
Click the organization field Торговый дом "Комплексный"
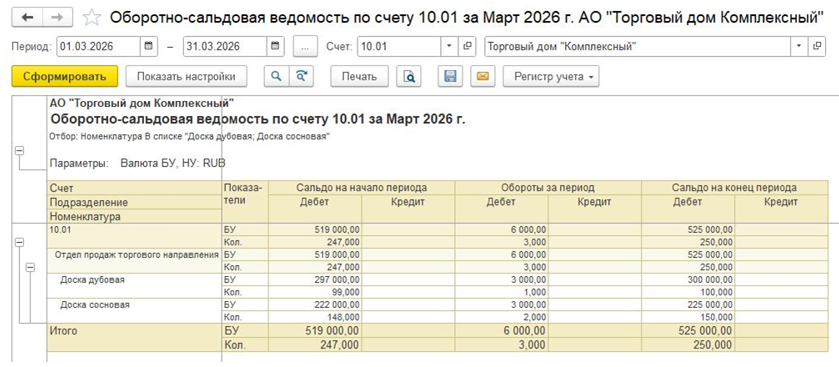[x=637, y=46]
